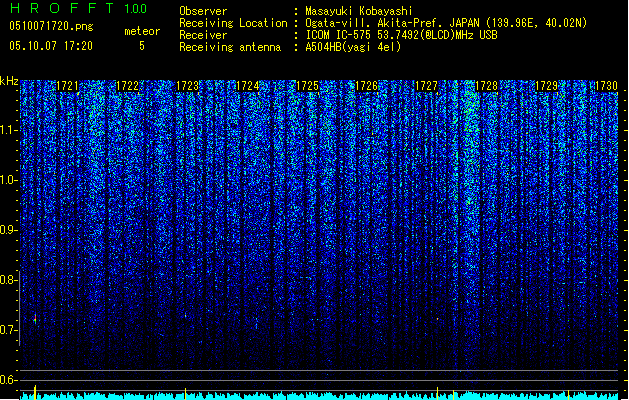629x400 pixels.
Task: Click the 1726 time marker
Action: tap(367, 86)
